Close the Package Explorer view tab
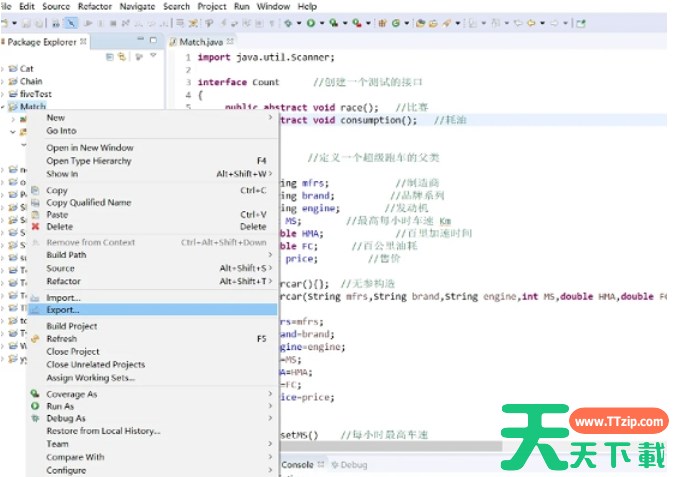673x477 pixels. pyautogui.click(x=85, y=42)
